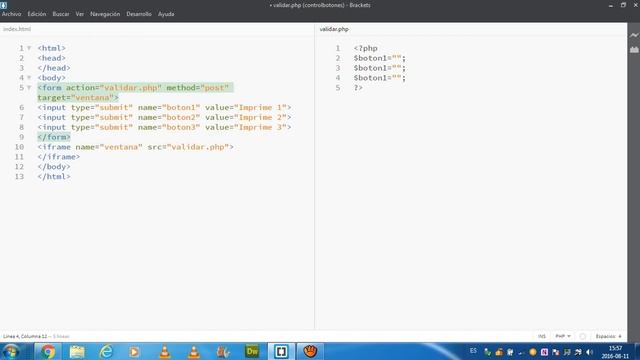This screenshot has width=640, height=360.
Task: Open the File Explorer taskbar icon
Action: [77, 351]
